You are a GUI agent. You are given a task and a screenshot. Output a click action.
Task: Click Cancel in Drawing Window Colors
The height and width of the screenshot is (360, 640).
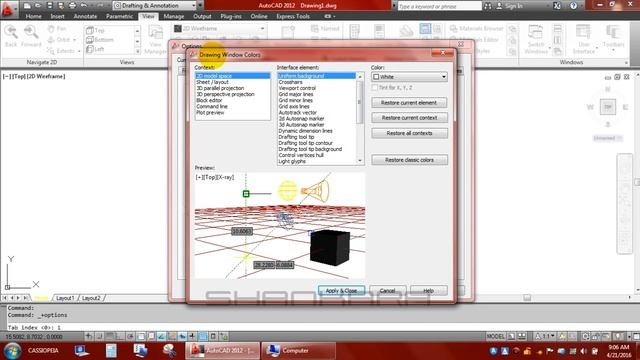[x=387, y=291]
